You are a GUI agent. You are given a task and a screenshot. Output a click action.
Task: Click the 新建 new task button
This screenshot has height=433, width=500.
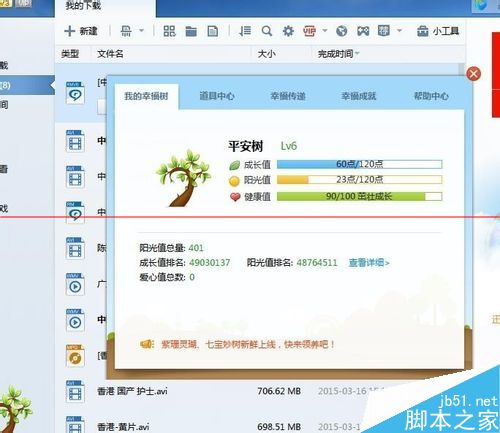(x=81, y=31)
